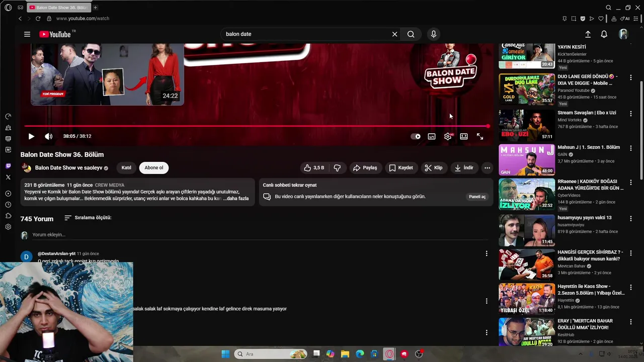Click the Yorum ekleyin comment field

click(260, 235)
